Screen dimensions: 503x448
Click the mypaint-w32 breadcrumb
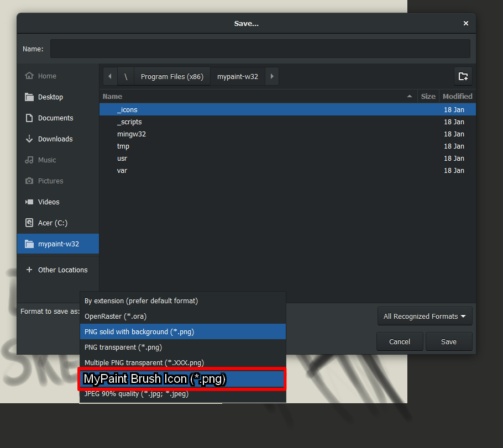pos(237,76)
